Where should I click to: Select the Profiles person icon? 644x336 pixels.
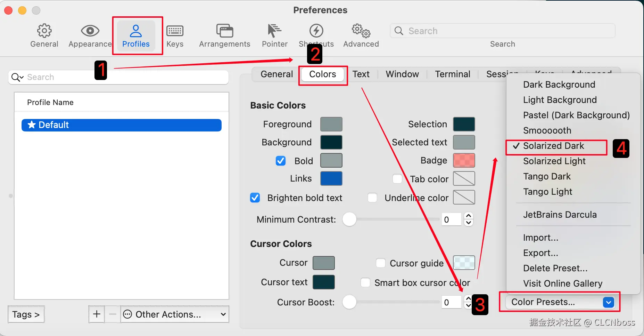(x=136, y=31)
